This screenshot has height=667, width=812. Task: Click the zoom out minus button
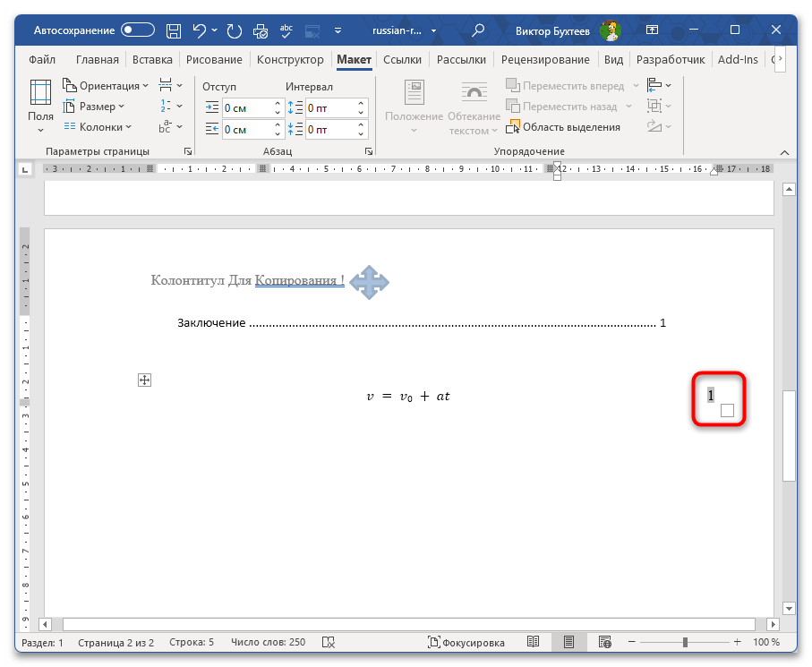pyautogui.click(x=632, y=642)
